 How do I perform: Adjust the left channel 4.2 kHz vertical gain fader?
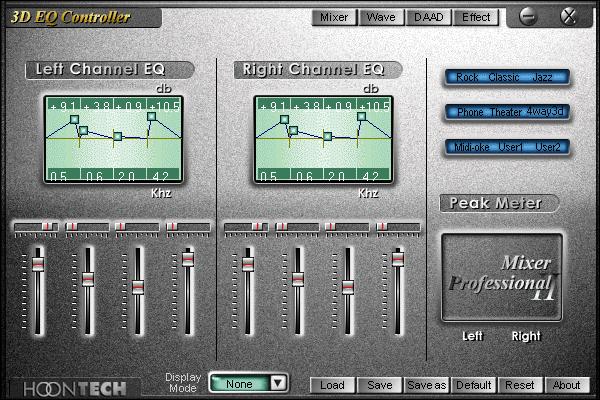tap(188, 259)
